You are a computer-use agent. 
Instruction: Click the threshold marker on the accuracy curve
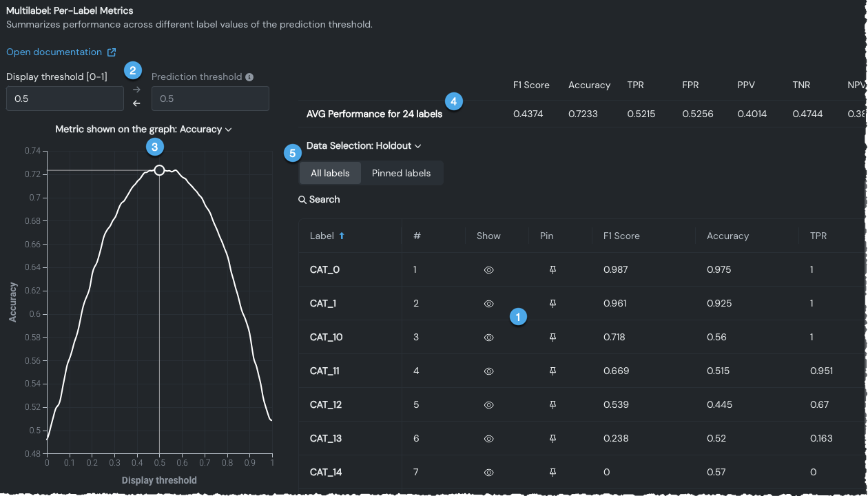[x=159, y=170]
